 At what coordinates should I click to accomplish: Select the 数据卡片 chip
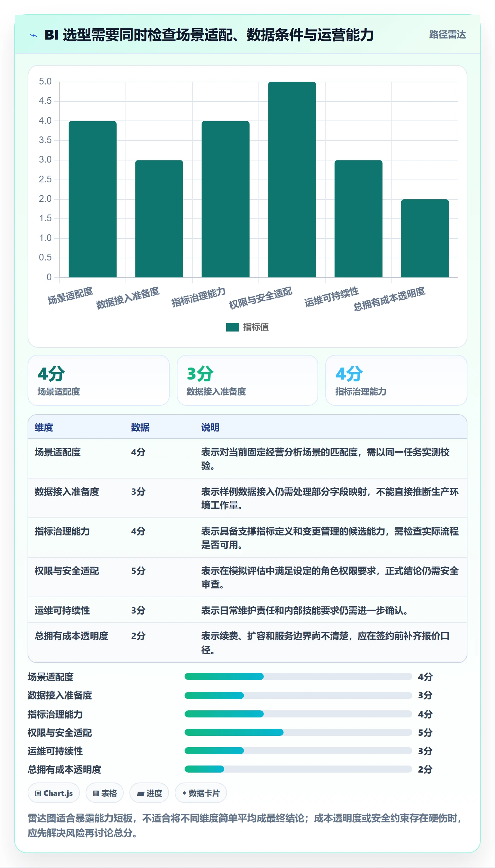click(201, 793)
